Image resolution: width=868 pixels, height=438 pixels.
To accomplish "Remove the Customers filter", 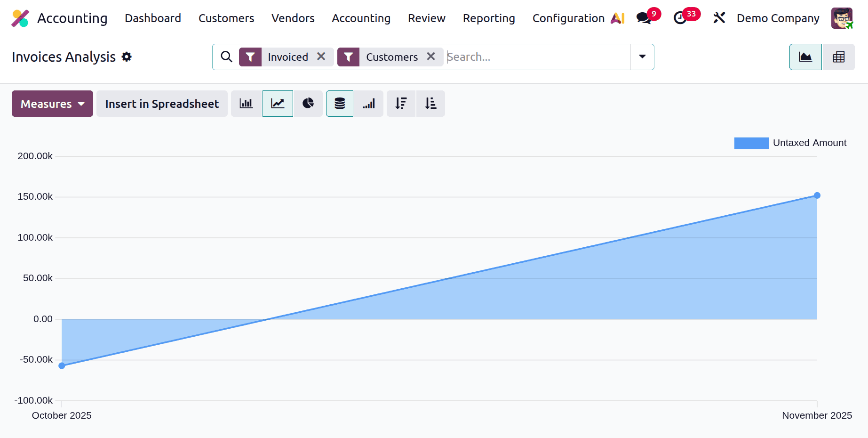I will tap(431, 57).
